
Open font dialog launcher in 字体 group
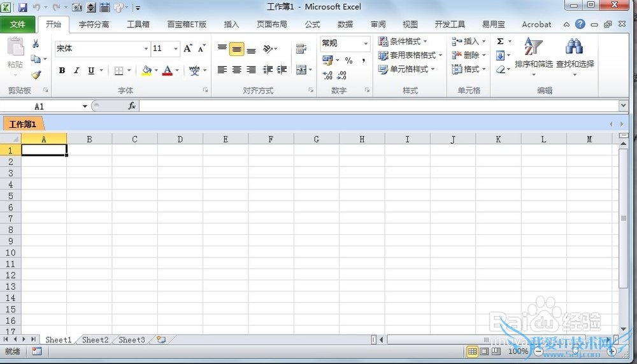[206, 90]
